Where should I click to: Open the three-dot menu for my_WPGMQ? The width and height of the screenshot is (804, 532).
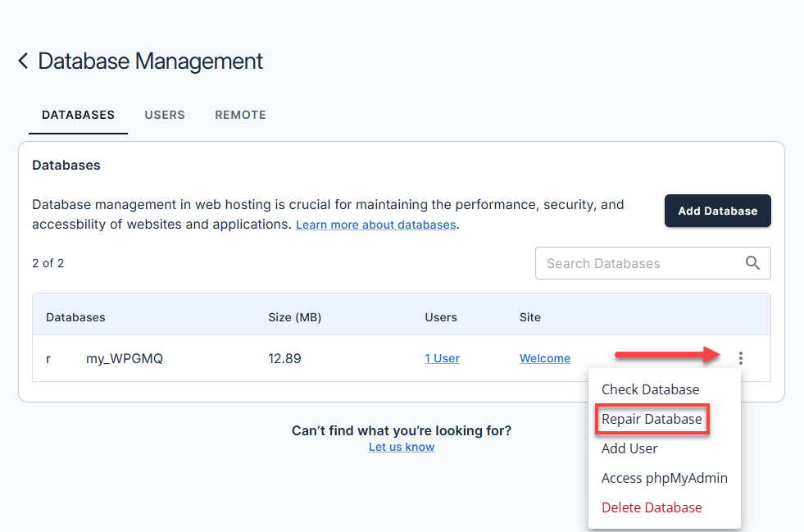[x=741, y=358]
